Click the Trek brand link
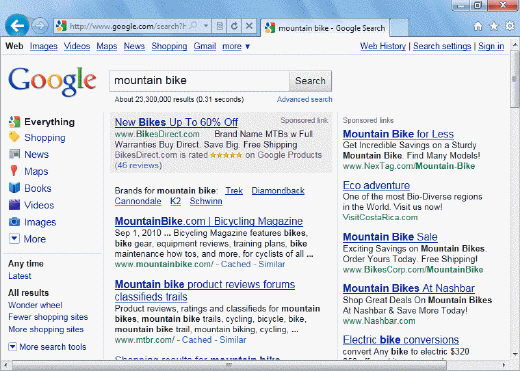 [234, 191]
